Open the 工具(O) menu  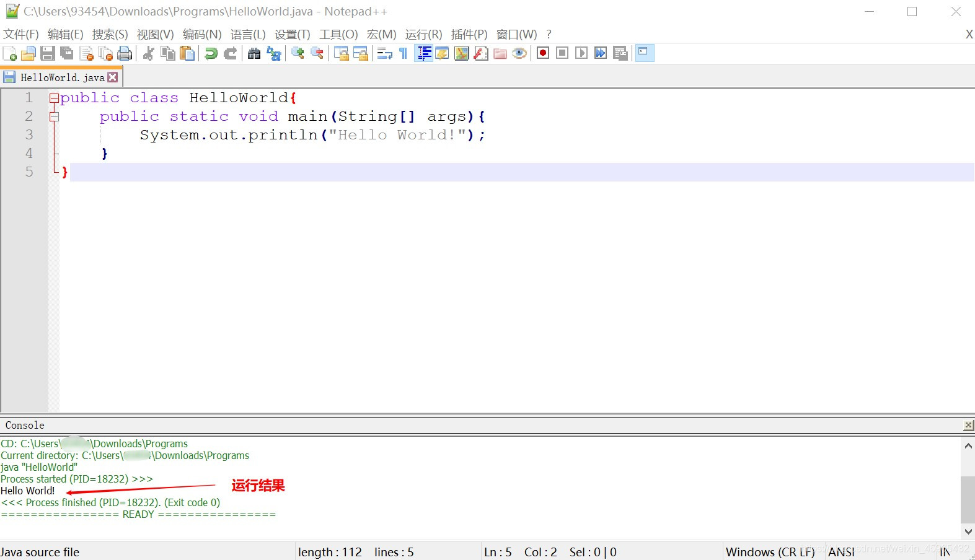(338, 34)
